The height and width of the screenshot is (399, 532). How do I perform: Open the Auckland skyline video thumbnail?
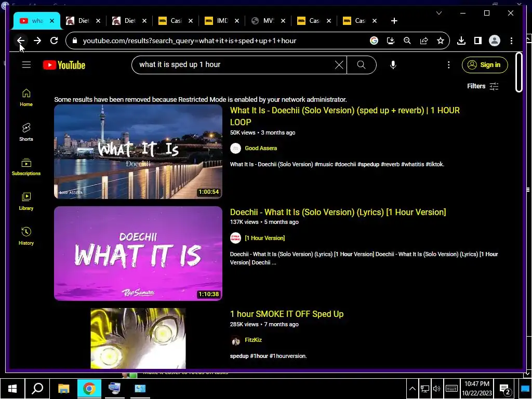point(138,151)
